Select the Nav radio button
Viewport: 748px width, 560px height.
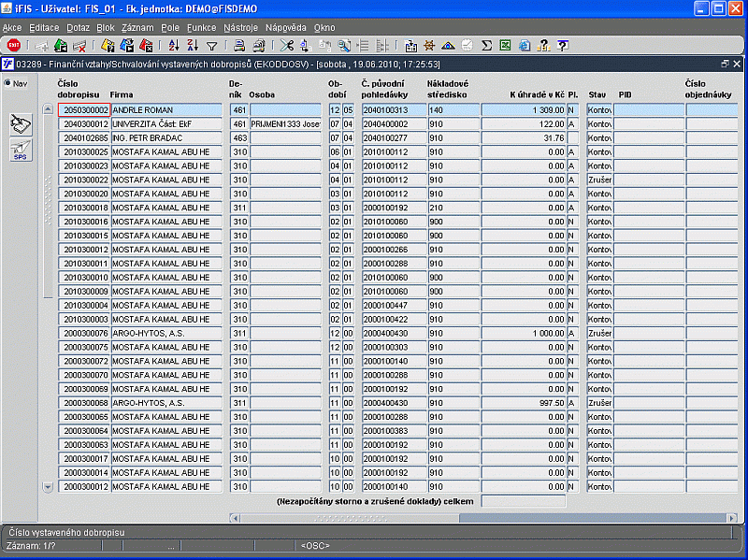coord(7,83)
